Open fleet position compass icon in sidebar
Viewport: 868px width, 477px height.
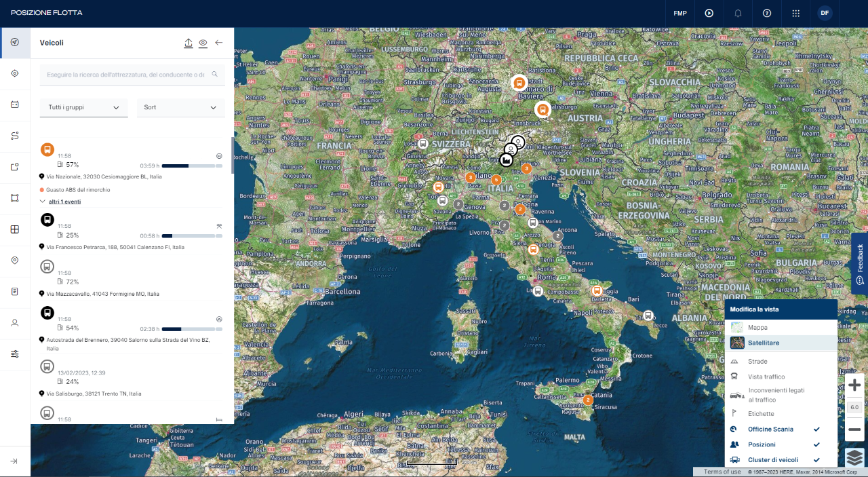tap(15, 42)
